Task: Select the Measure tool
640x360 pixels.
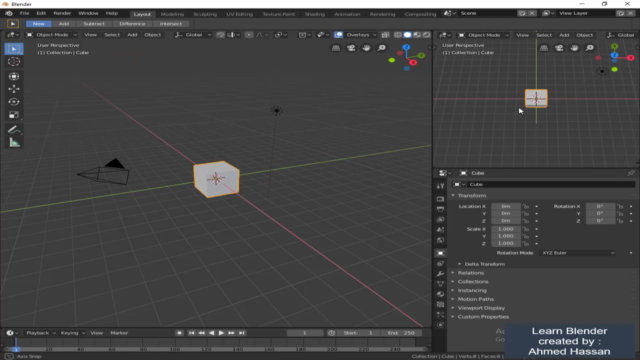Action: 14,142
